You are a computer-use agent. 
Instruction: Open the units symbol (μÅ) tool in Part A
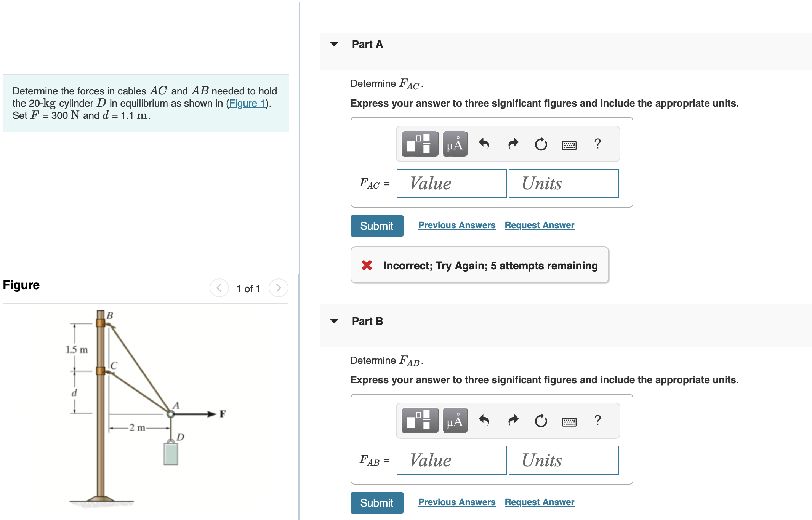[x=455, y=144]
